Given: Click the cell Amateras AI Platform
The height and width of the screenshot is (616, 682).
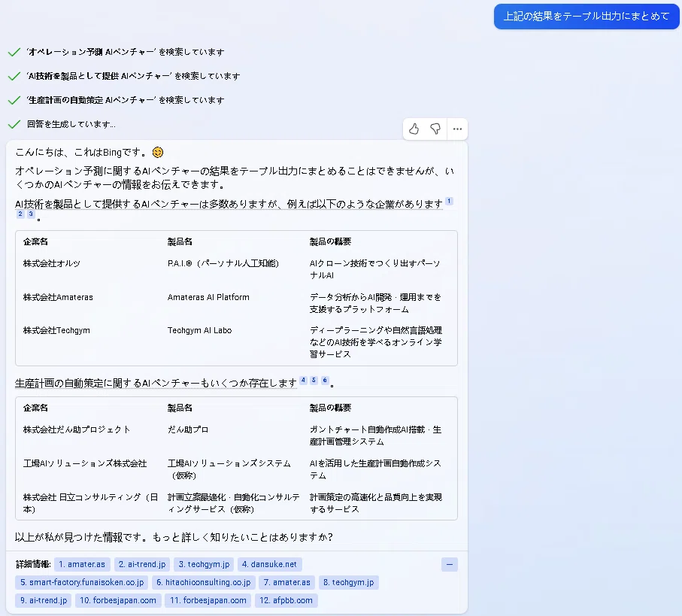Looking at the screenshot, I should pos(208,298).
